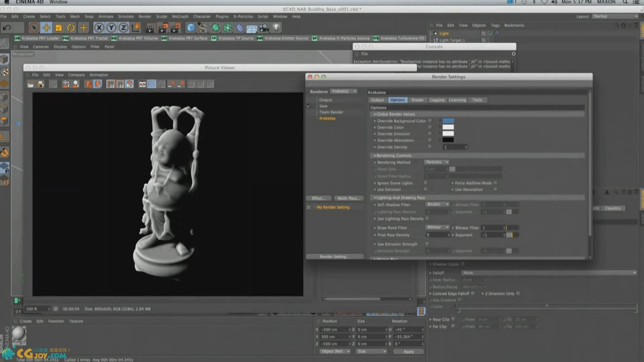Screen dimensions: 644x362
Task: Click Override Absorption black swatch
Action: click(448, 140)
